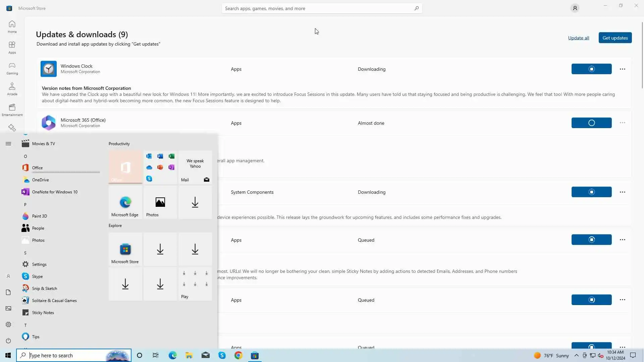644x362 pixels.
Task: Pause the Windows Clock download
Action: tap(591, 69)
